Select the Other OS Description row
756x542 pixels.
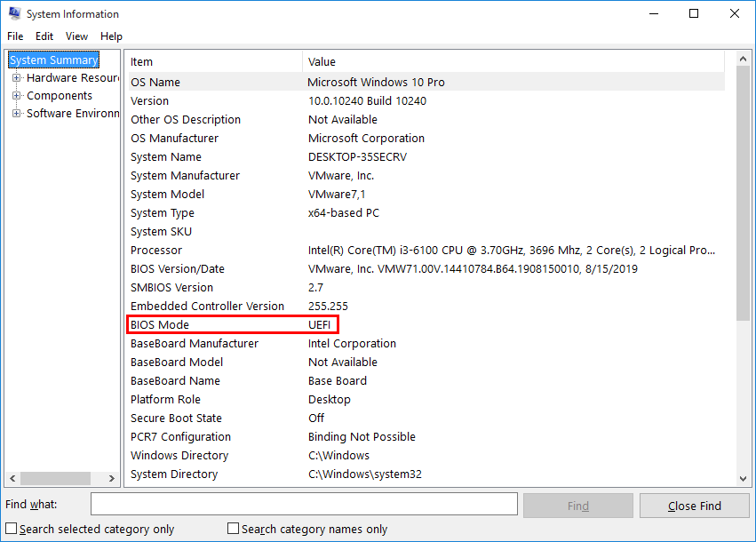pyautogui.click(x=426, y=120)
